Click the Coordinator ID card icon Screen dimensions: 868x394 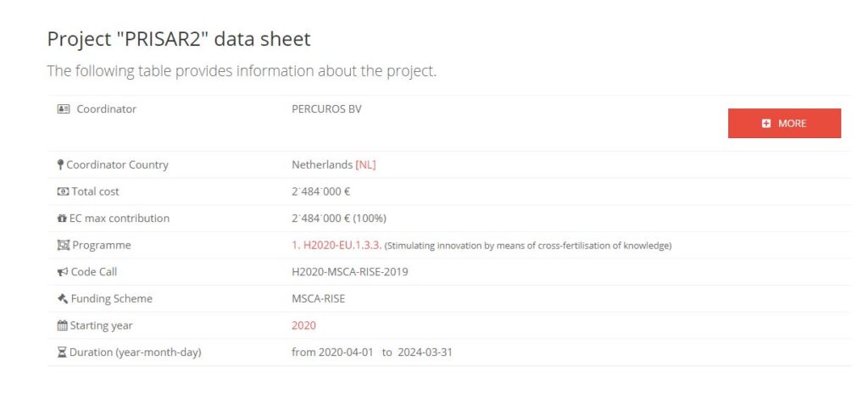(x=63, y=109)
